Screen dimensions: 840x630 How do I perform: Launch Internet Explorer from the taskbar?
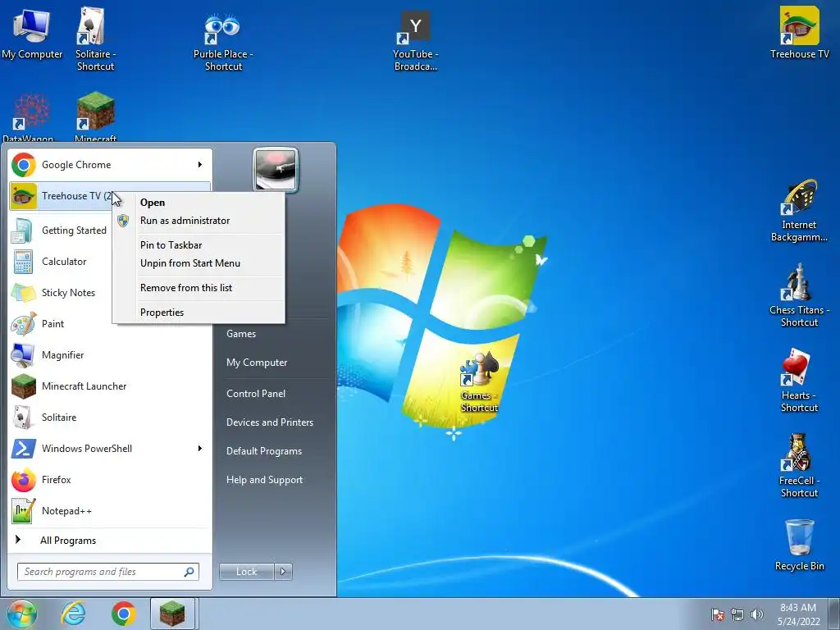(x=73, y=614)
